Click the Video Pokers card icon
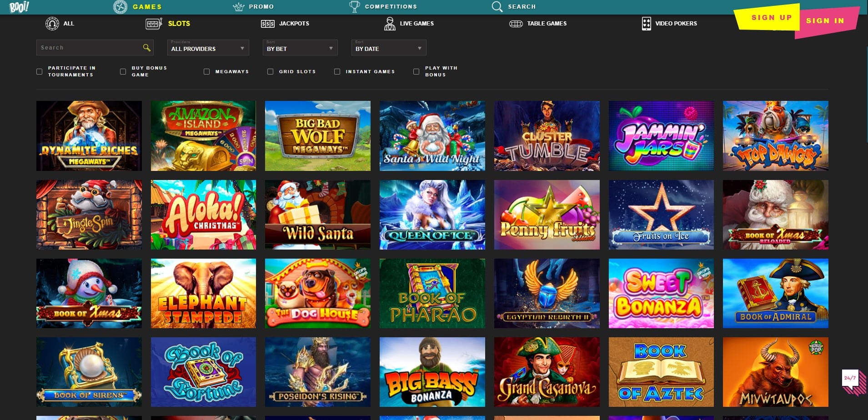Screen dimensions: 868x420 pos(646,24)
